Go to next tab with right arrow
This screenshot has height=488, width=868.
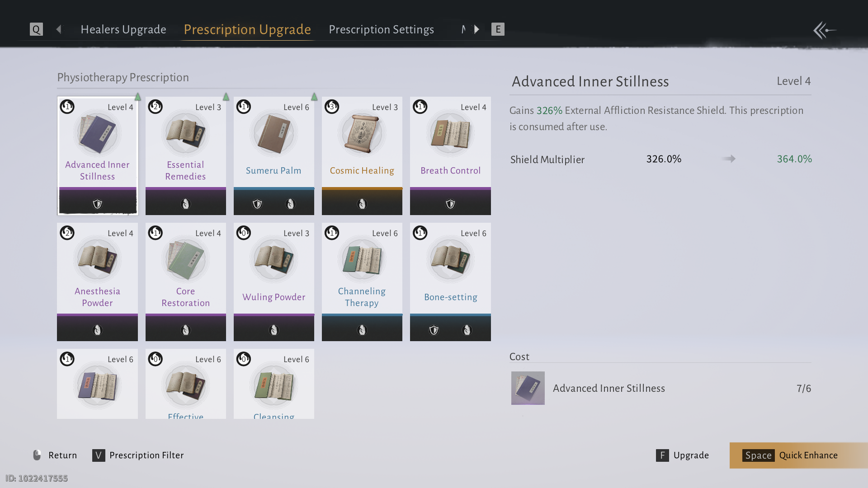pyautogui.click(x=476, y=29)
